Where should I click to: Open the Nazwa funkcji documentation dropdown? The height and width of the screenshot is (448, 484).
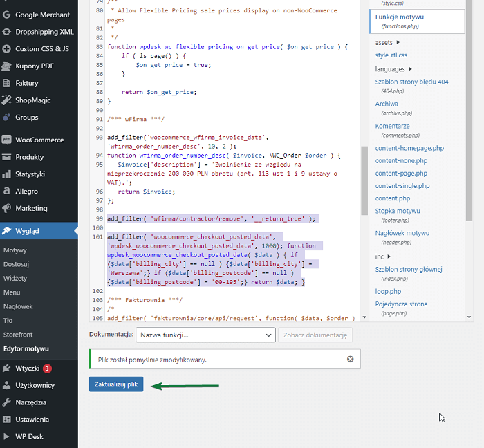point(205,335)
